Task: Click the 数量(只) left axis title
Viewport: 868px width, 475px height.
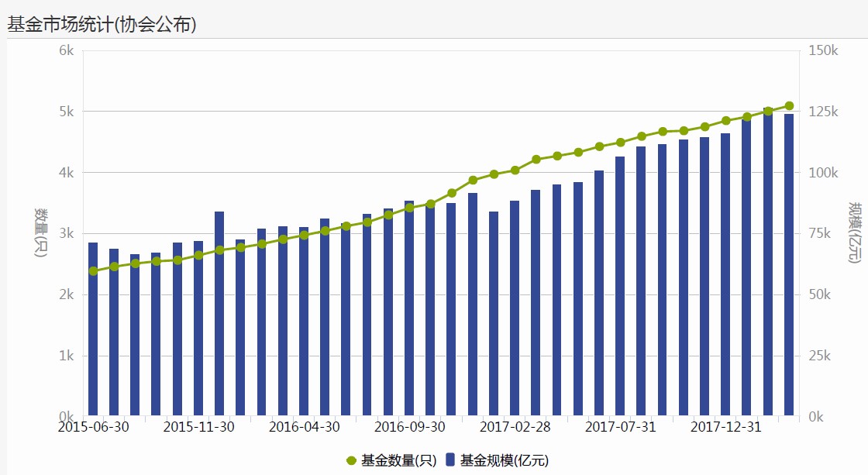Action: pyautogui.click(x=40, y=233)
